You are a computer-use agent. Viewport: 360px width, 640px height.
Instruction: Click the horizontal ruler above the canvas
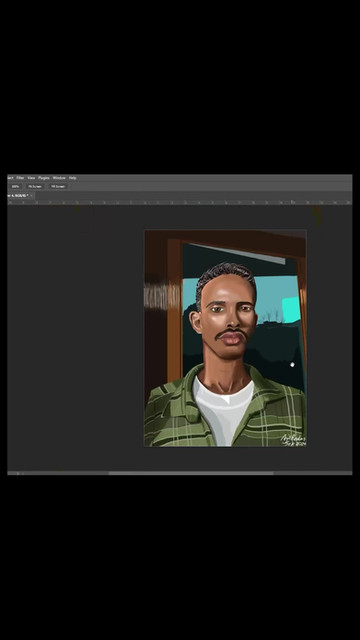180,202
